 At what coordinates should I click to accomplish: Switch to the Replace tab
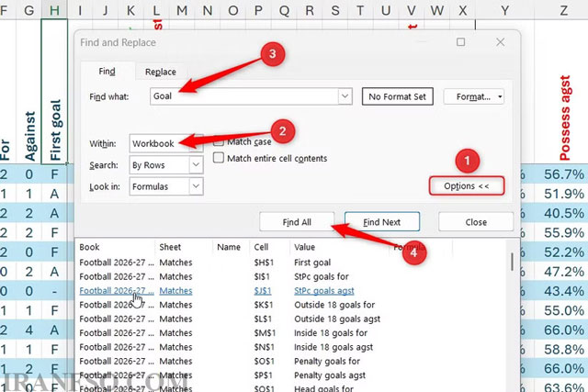161,72
